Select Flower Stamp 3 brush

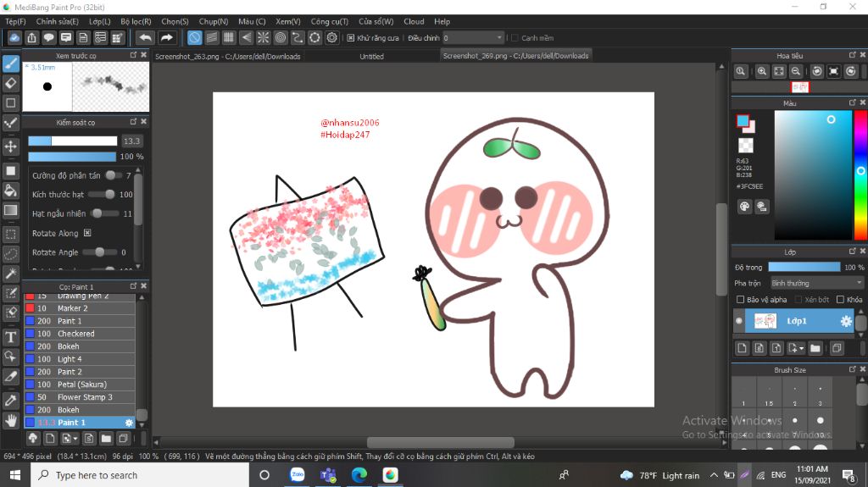pyautogui.click(x=80, y=397)
